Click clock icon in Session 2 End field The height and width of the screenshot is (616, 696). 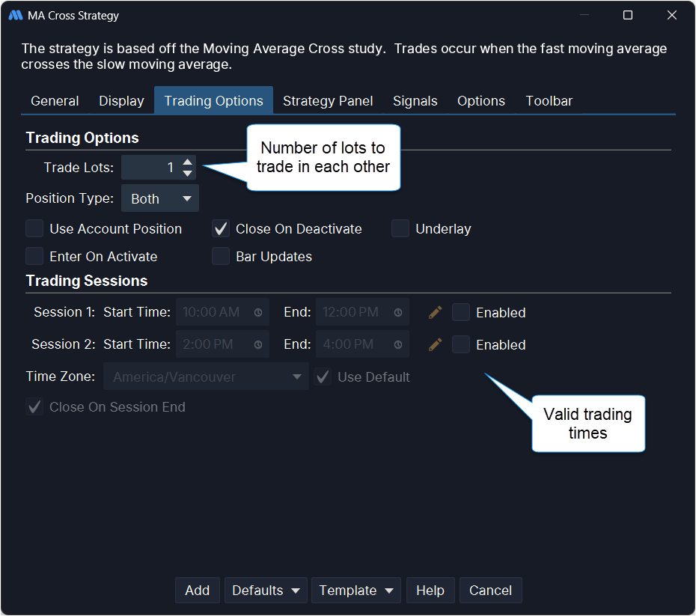pos(398,345)
